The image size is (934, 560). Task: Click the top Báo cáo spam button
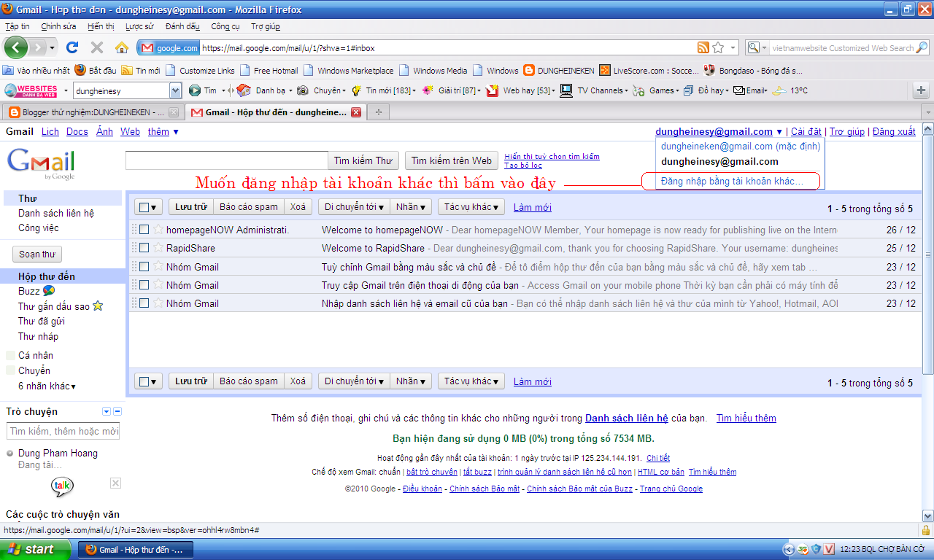click(249, 207)
